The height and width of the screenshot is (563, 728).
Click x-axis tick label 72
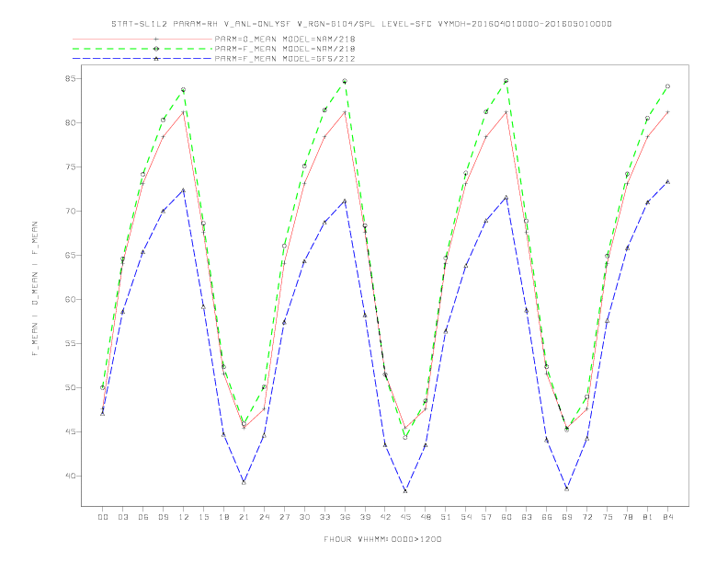(587, 517)
